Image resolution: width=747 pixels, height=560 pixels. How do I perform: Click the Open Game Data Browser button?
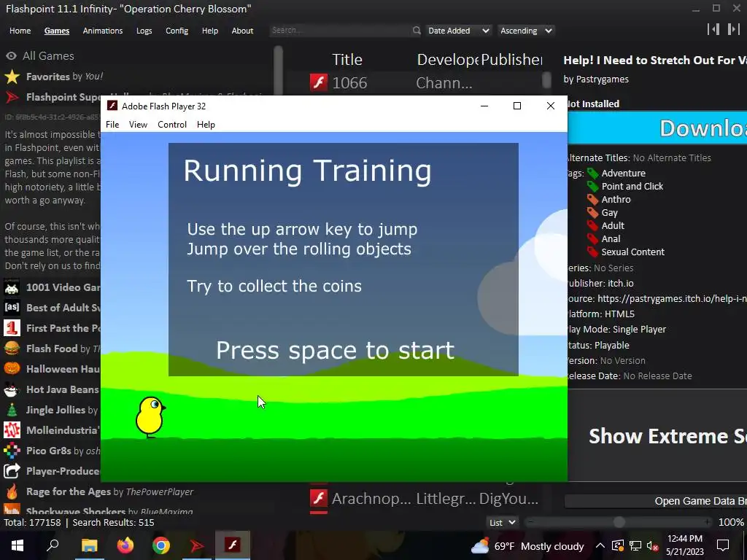pyautogui.click(x=656, y=501)
